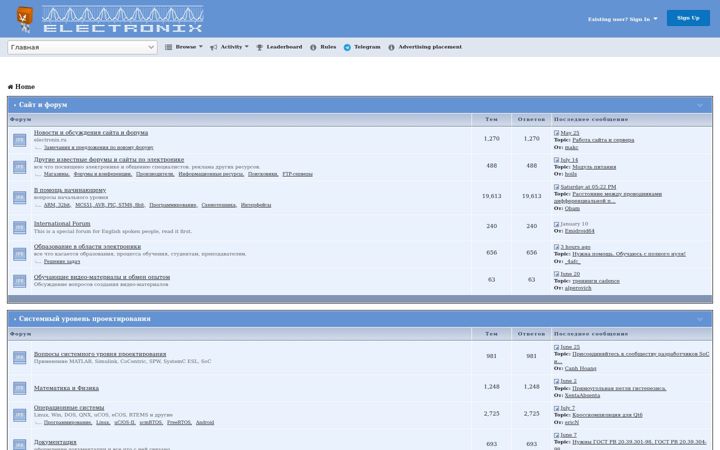Open the uCOS-II subforum link
The image size is (720, 450).
click(x=125, y=422)
